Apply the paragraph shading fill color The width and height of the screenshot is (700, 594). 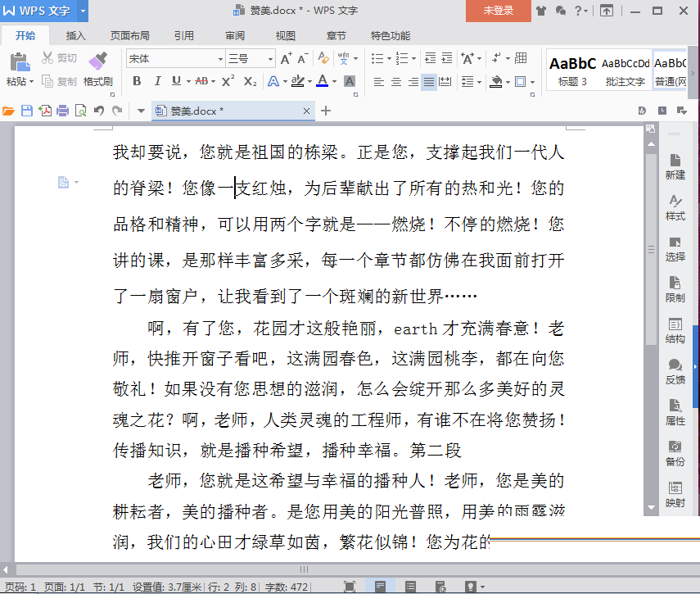(x=496, y=81)
